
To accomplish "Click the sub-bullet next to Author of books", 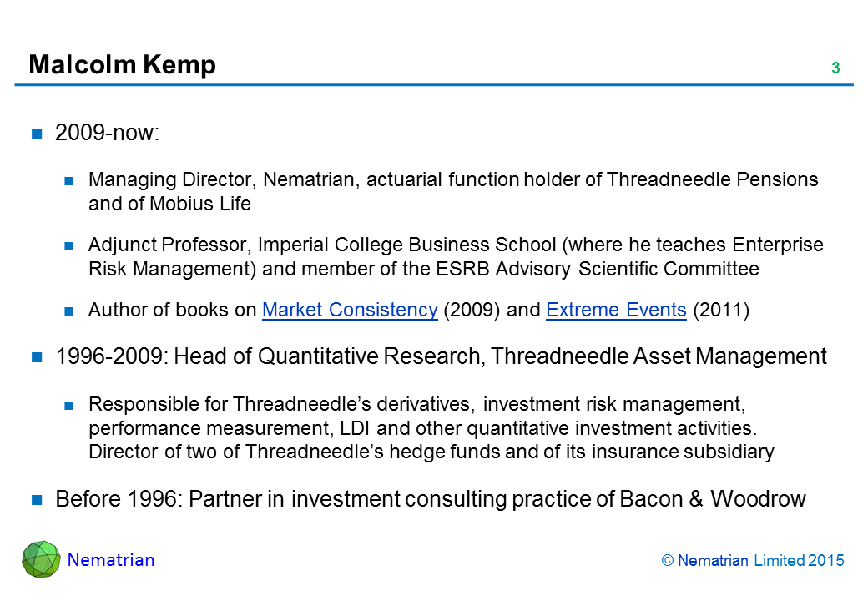I will [x=71, y=311].
